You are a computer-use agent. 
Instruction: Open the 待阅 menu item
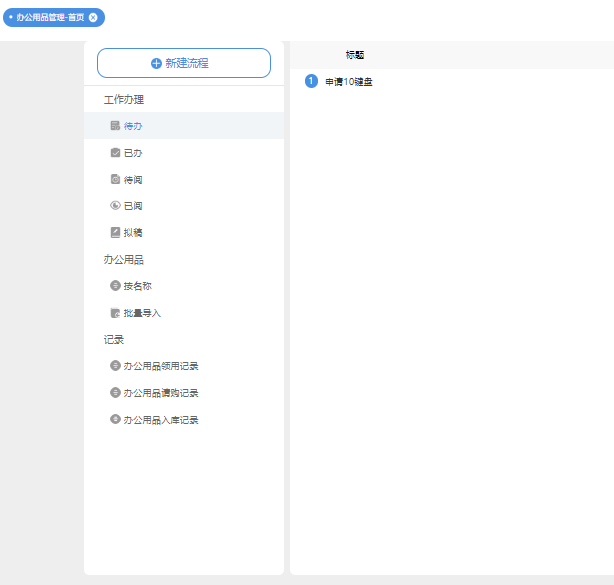(184, 179)
